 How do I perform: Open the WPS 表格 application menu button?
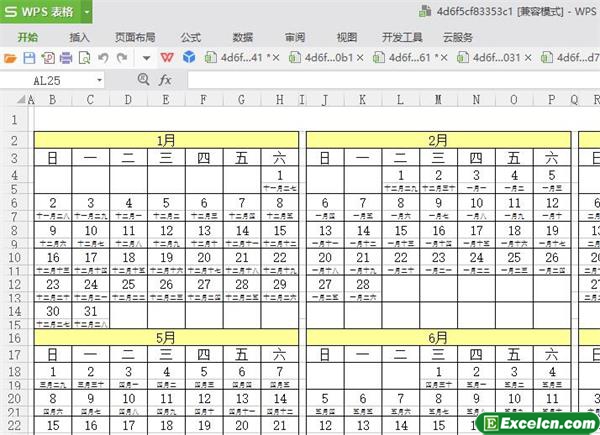coord(40,11)
